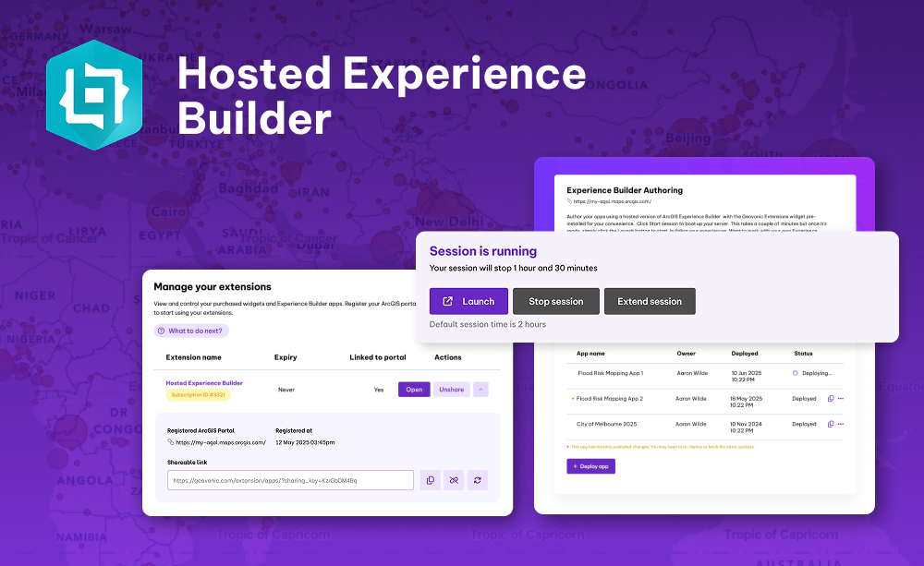This screenshot has height=566, width=924.
Task: Open the more options for City of Melbourne 2025
Action: coord(840,424)
